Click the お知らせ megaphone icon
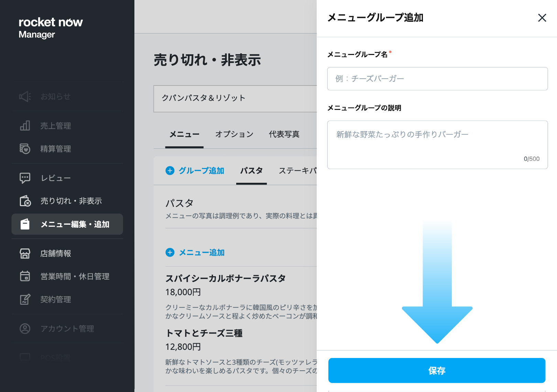 point(25,97)
